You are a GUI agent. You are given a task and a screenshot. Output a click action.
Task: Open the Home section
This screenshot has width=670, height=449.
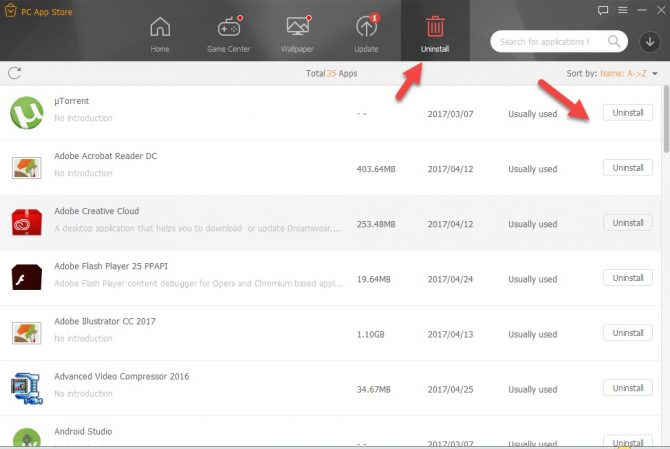click(x=160, y=34)
